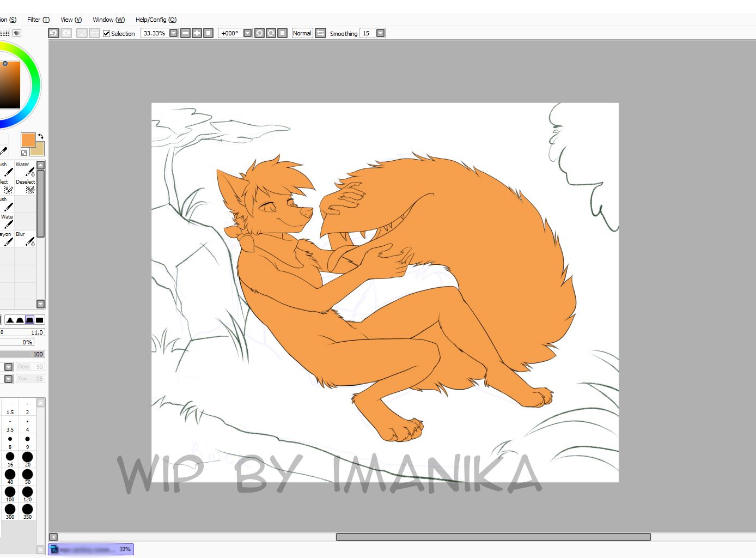Open the zoom percentage dropdown
The image size is (756, 558).
point(174,33)
